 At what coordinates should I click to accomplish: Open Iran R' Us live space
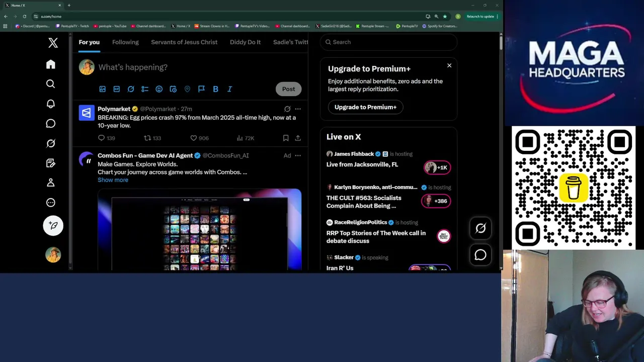click(x=388, y=262)
